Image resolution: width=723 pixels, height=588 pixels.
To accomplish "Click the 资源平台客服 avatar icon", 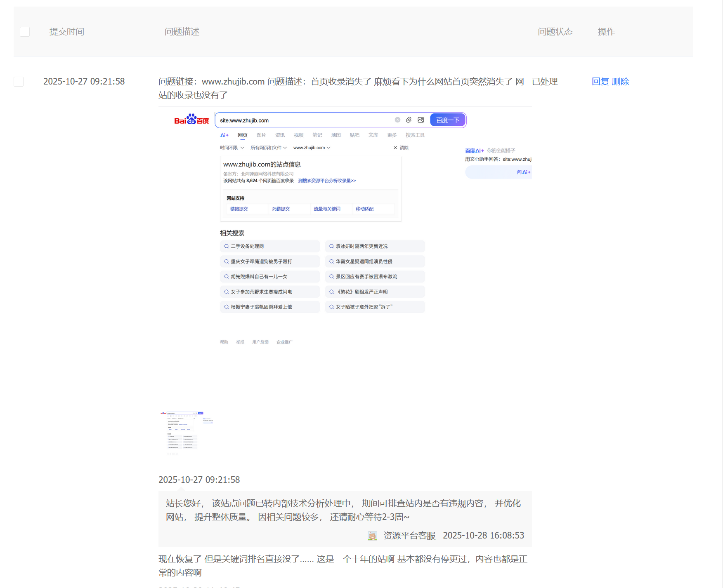I will click(372, 535).
